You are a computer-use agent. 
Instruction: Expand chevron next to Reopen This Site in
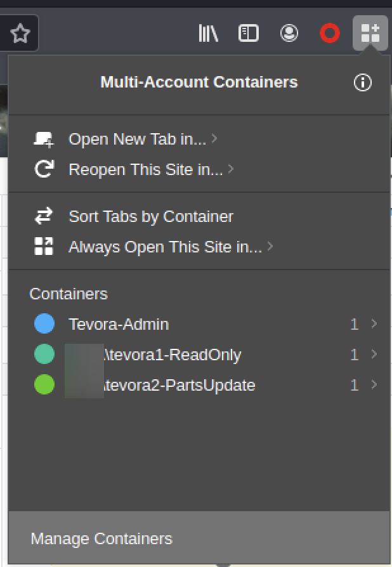pos(231,169)
